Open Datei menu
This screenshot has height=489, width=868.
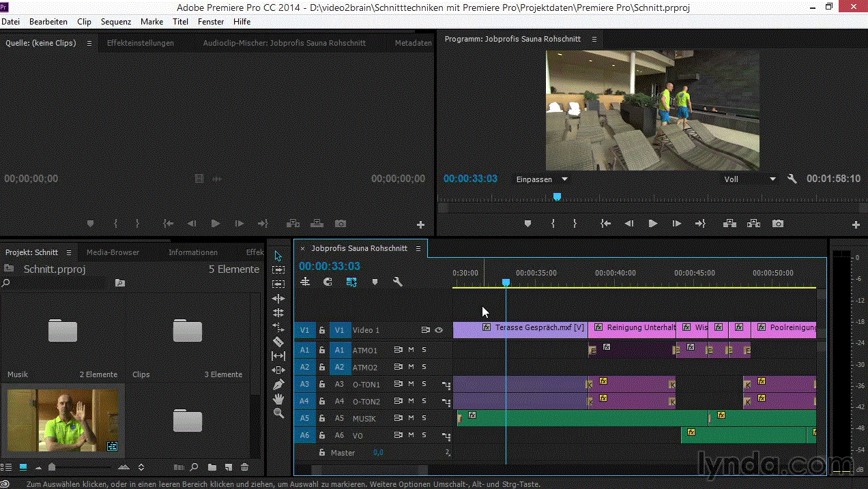(x=11, y=22)
